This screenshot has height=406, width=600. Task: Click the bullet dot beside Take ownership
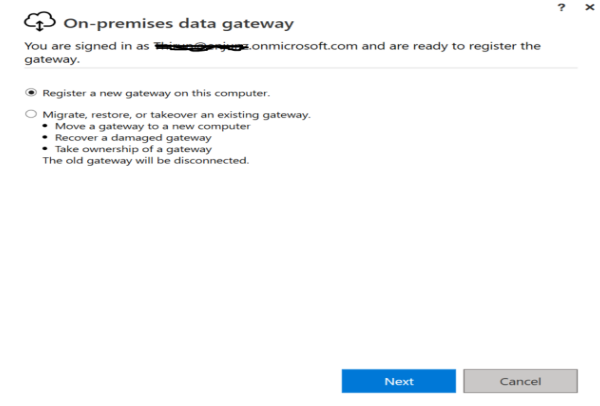(x=45, y=148)
